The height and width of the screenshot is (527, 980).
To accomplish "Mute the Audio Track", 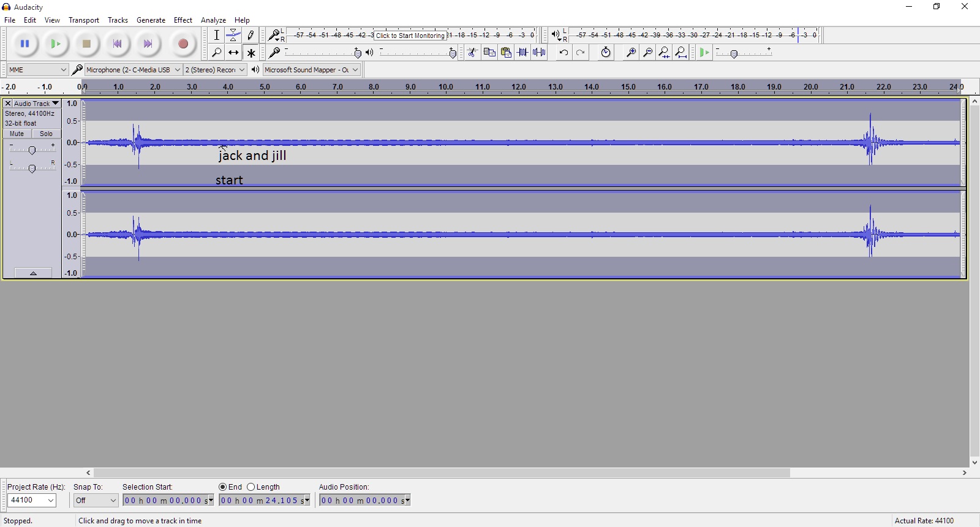I will (17, 134).
